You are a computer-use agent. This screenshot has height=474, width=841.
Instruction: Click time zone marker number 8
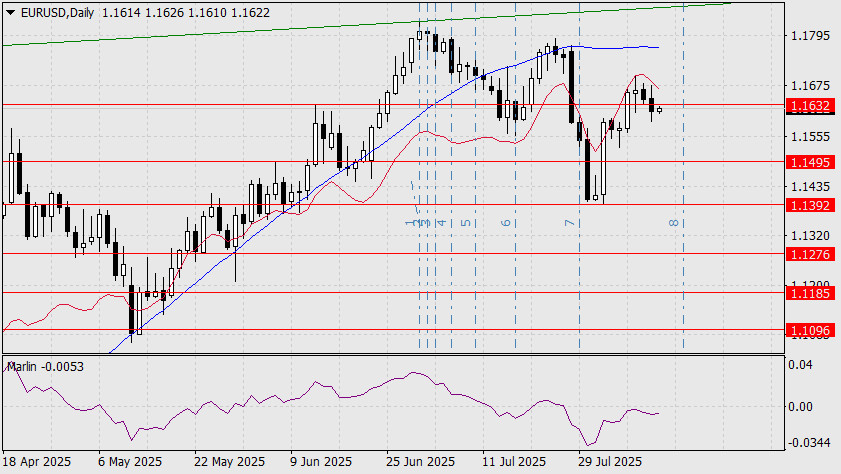[674, 223]
